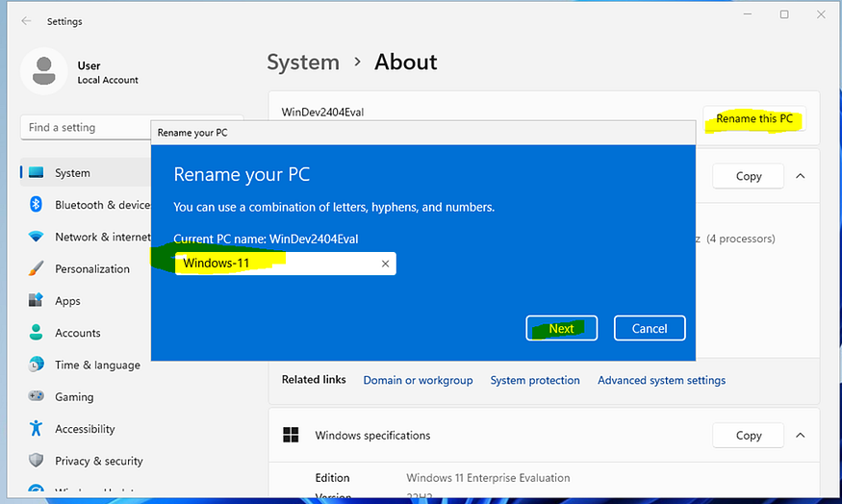Select the Accounts person icon
The width and height of the screenshot is (842, 504).
(x=36, y=332)
